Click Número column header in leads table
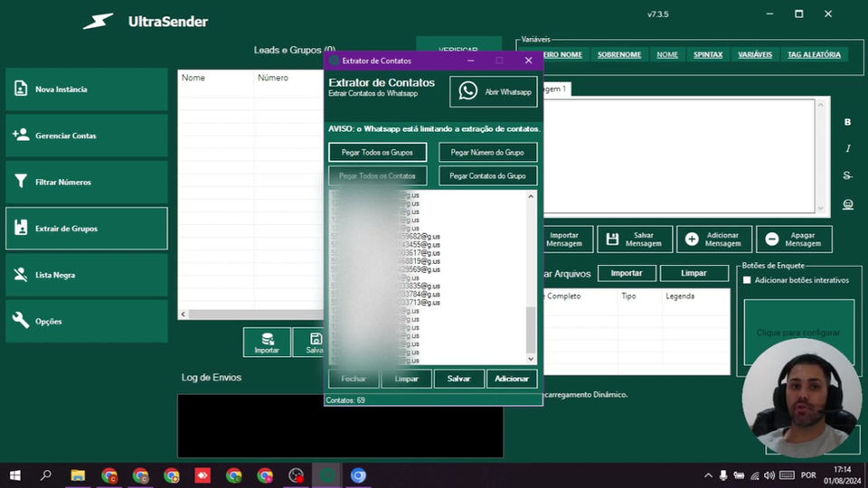The image size is (868, 488). [288, 78]
